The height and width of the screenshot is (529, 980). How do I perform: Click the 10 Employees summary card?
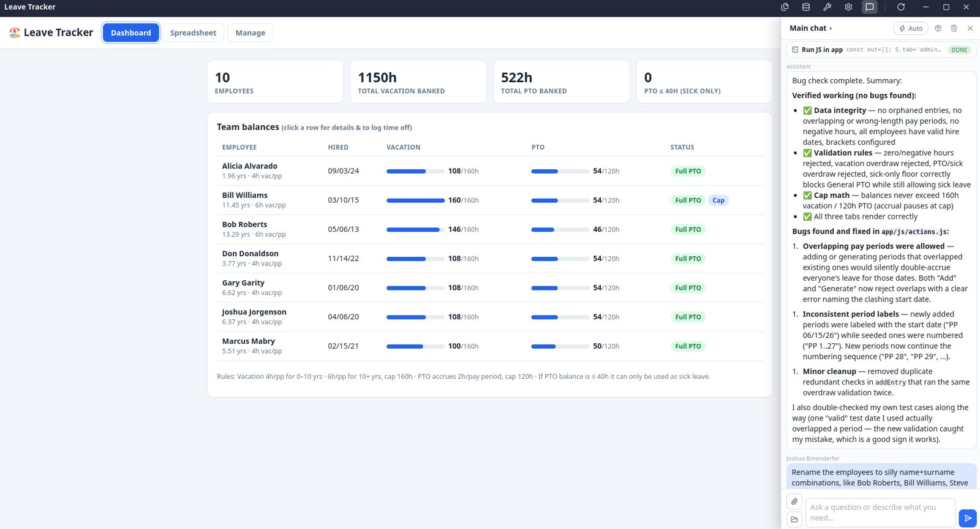pos(275,82)
